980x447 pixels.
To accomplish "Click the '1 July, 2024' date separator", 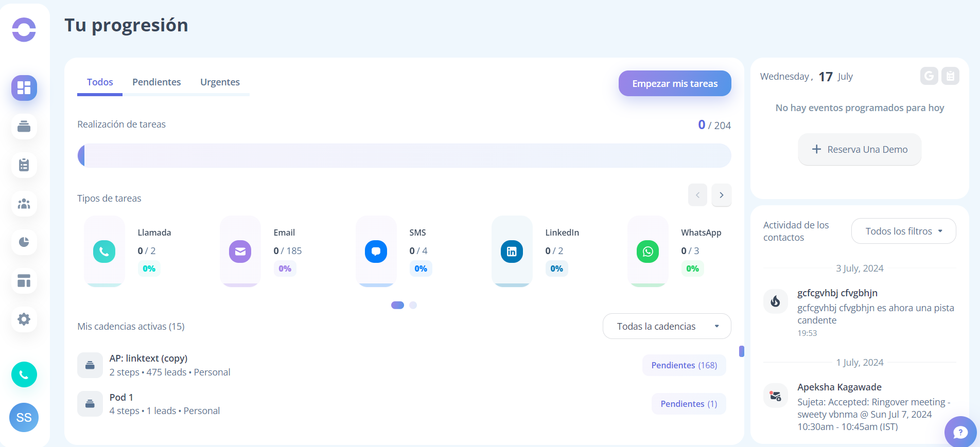I will click(860, 363).
